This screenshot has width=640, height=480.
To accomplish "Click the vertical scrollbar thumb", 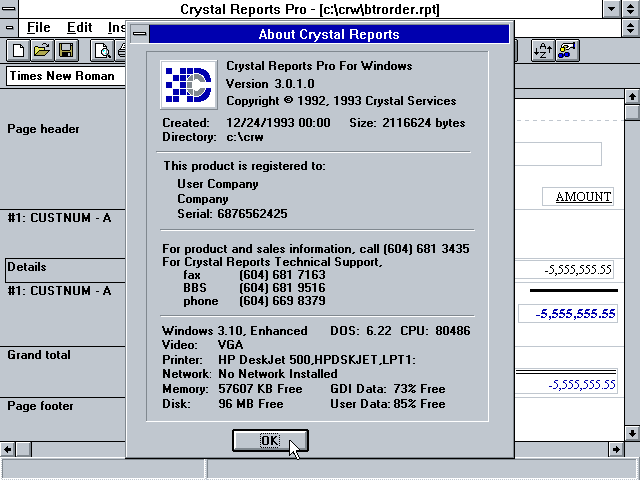I will click(x=632, y=112).
